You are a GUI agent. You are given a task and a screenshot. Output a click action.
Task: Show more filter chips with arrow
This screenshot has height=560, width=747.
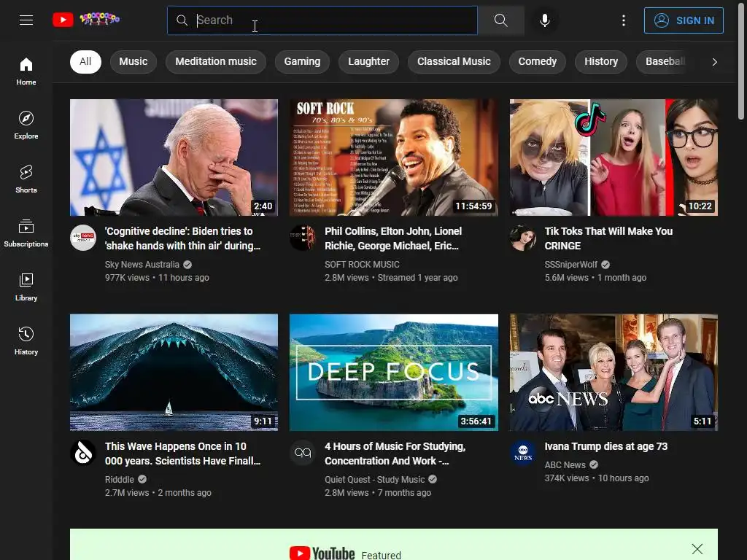pos(714,62)
